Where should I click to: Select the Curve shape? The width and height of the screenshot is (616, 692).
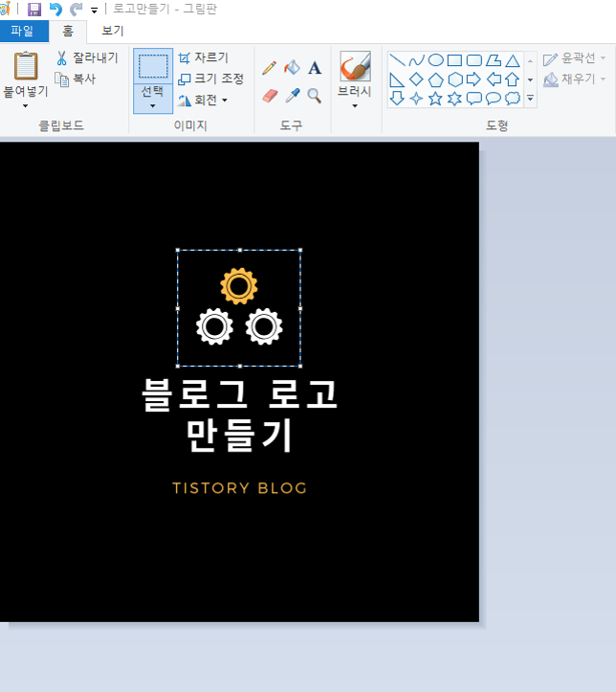click(416, 60)
